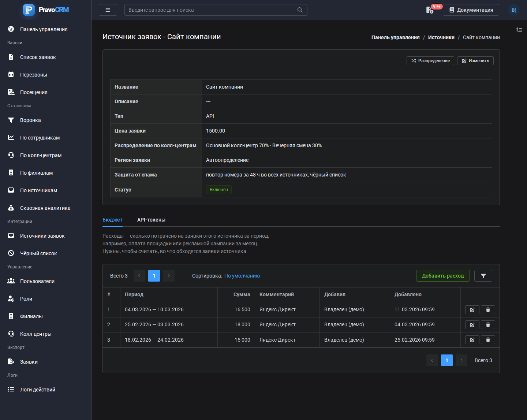Delete the 25.02.2026 — 03.03.2026 expense row
Viewport: 527px width, 420px height.
click(488, 325)
